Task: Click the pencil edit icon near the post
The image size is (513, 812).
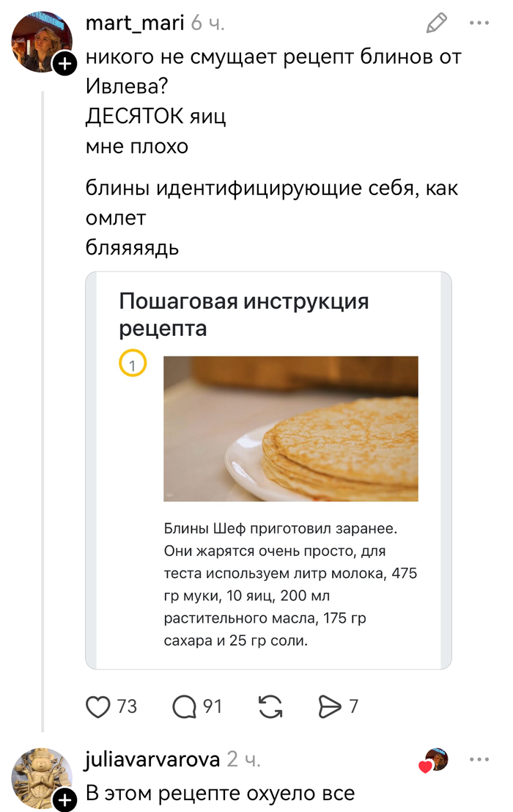Action: [x=435, y=23]
